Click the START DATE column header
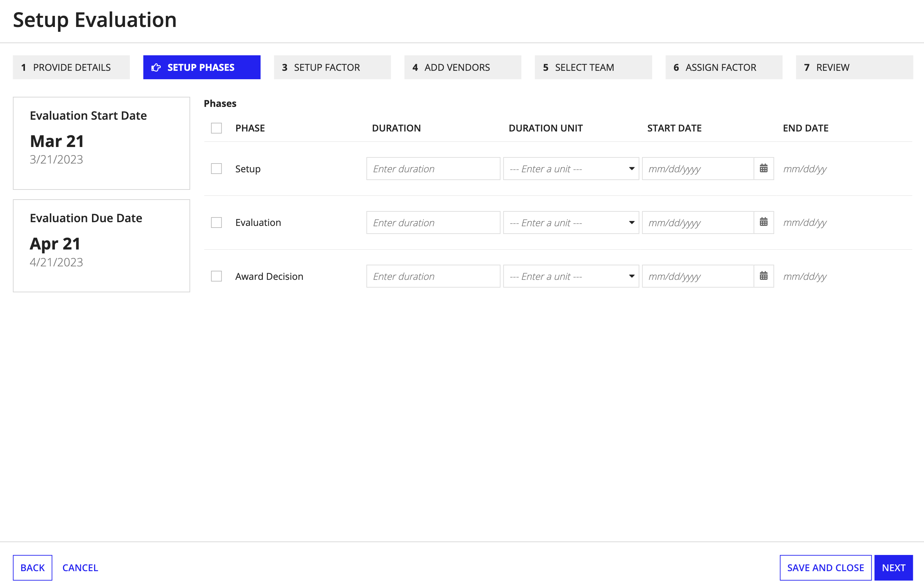The height and width of the screenshot is (588, 924). [674, 128]
